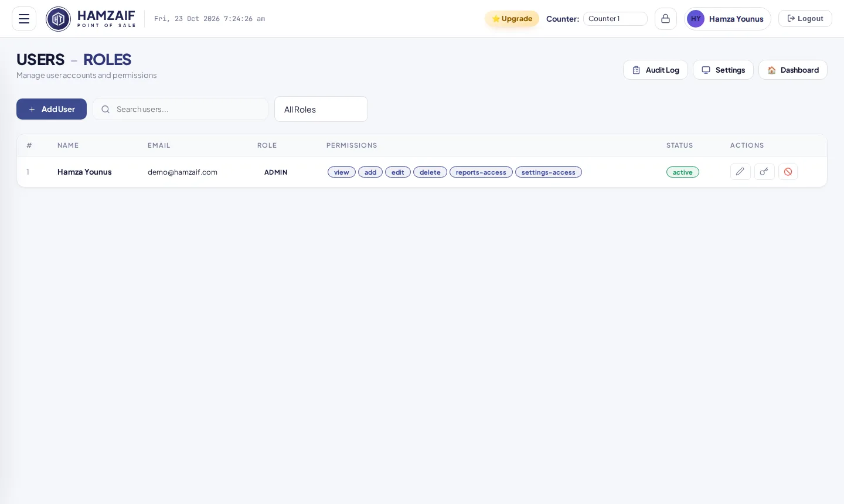Click the lock screen icon

666,19
